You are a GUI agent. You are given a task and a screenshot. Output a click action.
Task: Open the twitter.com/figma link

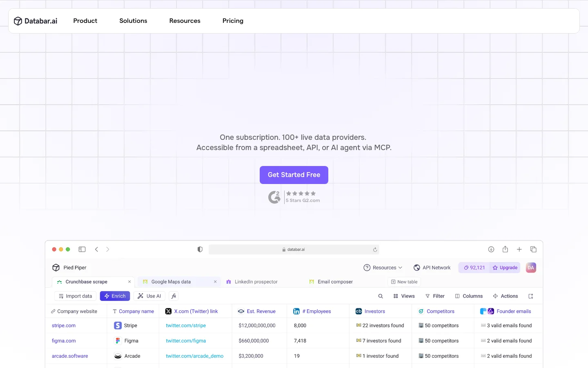point(186,341)
